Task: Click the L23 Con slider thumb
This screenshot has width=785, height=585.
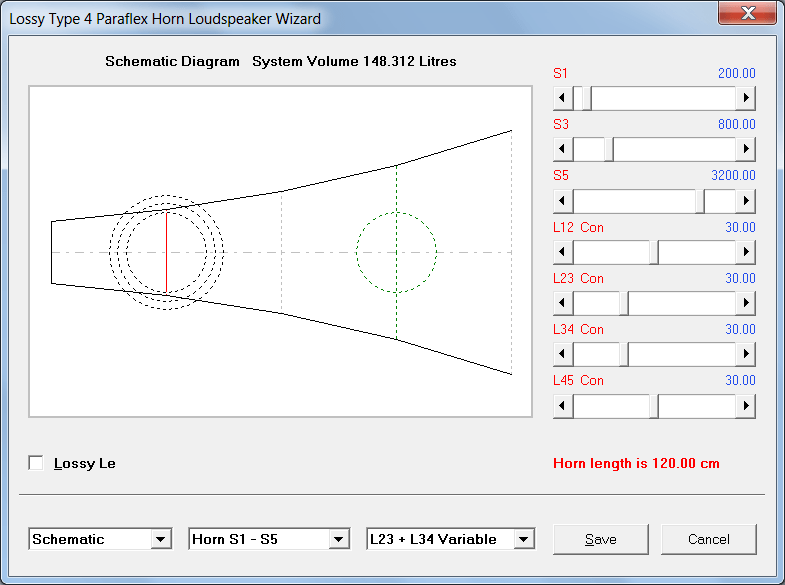Action: coord(624,303)
